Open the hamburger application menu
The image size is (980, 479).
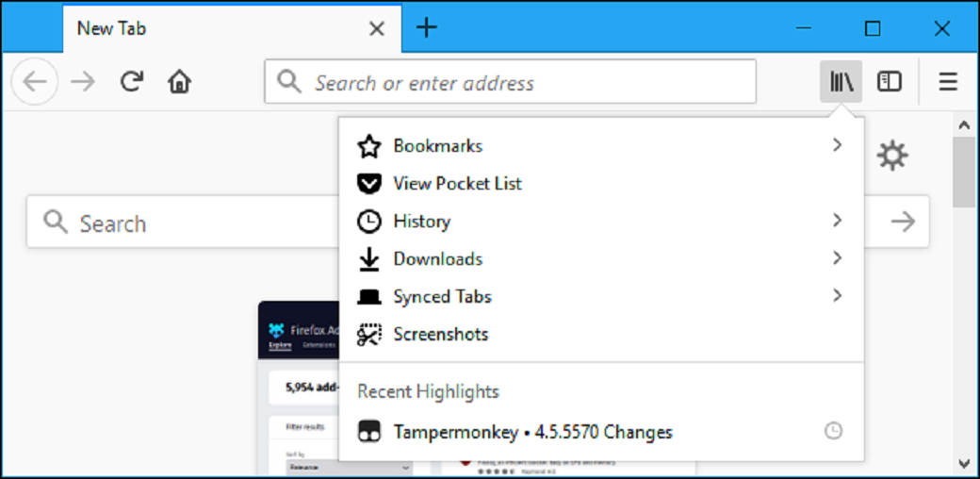pyautogui.click(x=948, y=81)
